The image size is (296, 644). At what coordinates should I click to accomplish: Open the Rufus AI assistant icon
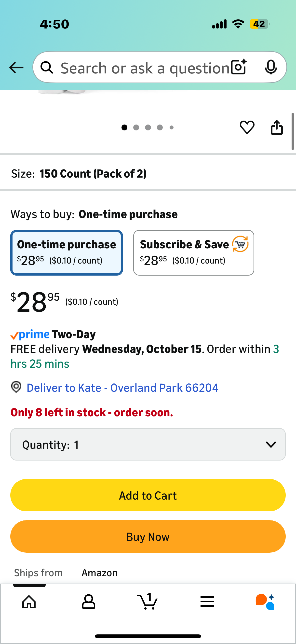pyautogui.click(x=265, y=601)
